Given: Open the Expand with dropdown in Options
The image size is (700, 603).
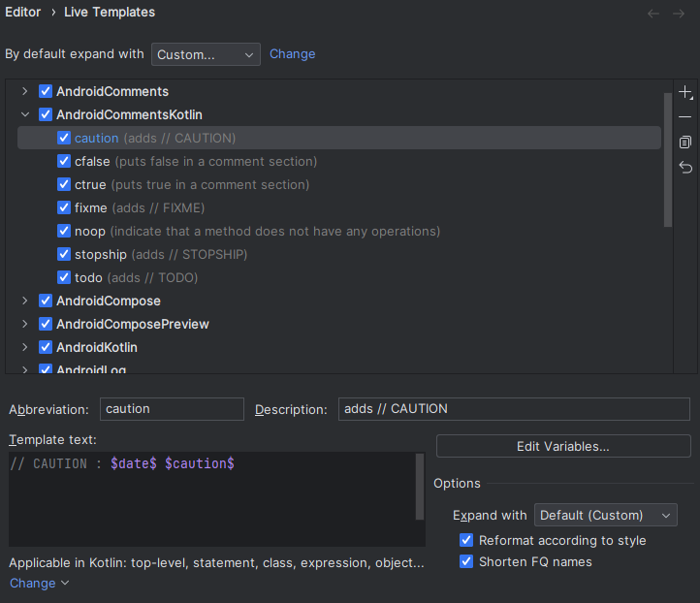Looking at the screenshot, I should (x=605, y=515).
